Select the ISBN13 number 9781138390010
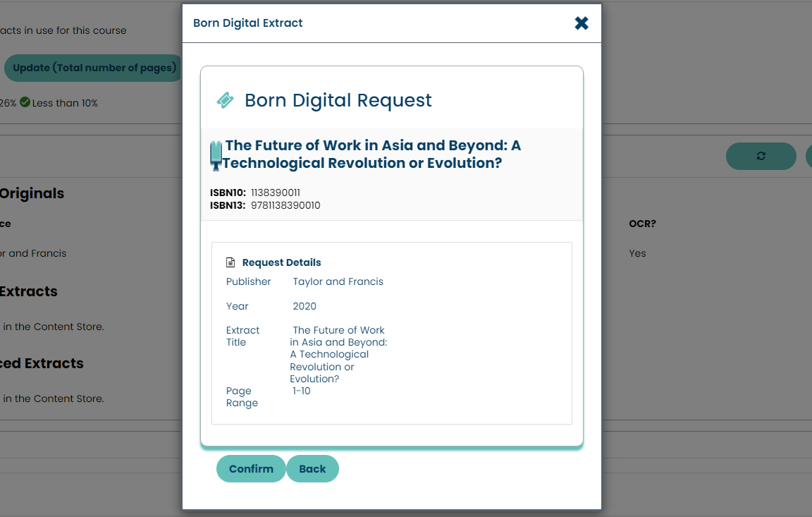The image size is (812, 517). (285, 206)
